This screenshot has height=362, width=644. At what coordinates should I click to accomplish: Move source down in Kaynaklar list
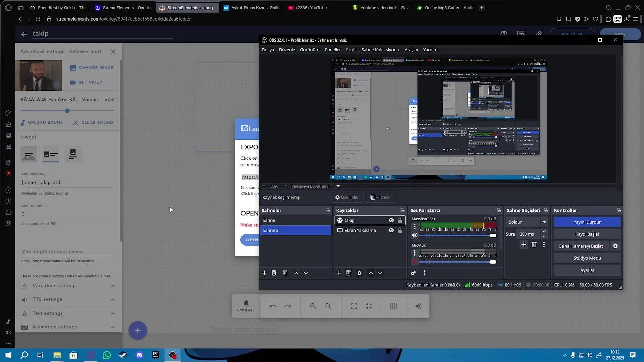click(x=380, y=273)
